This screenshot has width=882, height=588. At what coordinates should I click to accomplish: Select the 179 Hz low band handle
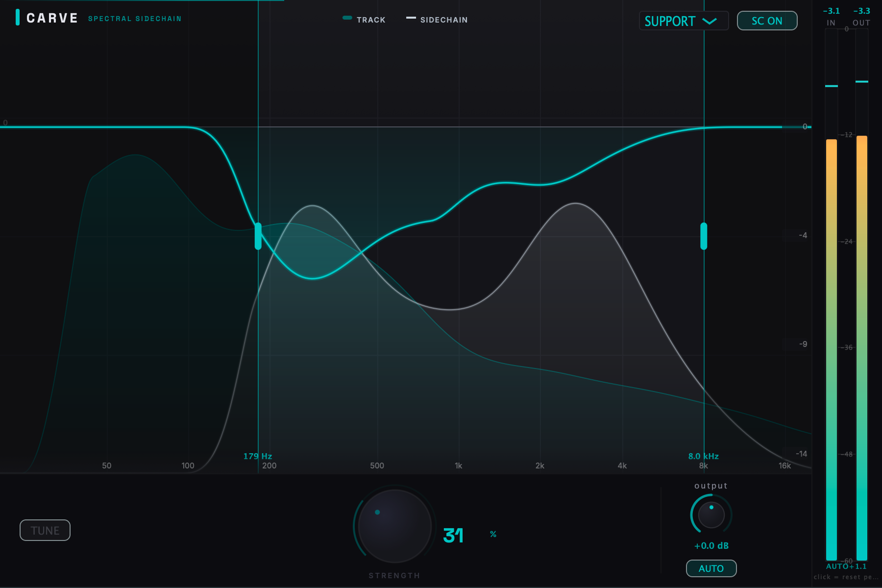point(258,236)
